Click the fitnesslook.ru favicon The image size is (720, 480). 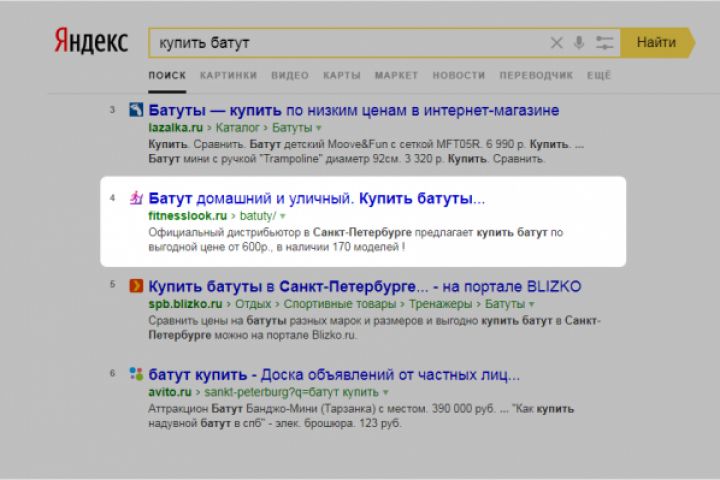136,198
